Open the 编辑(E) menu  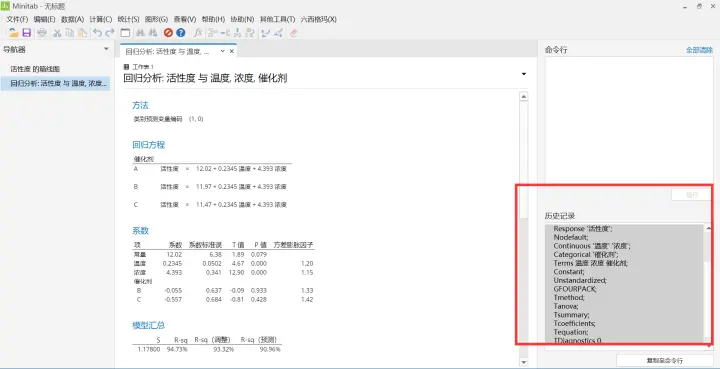[44, 19]
